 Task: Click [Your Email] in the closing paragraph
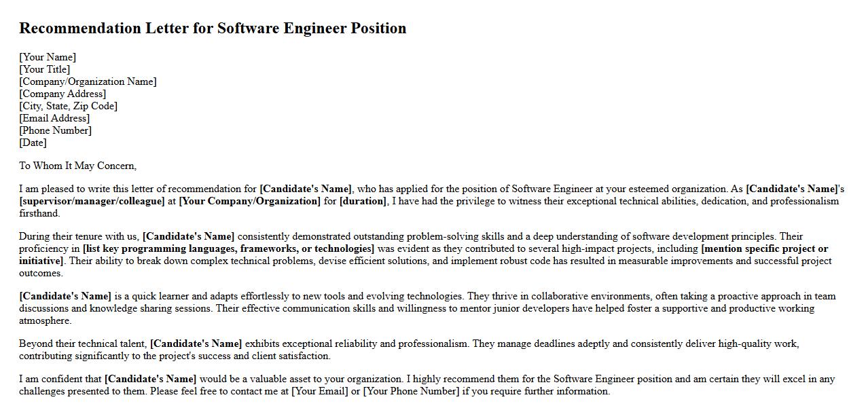(x=320, y=391)
